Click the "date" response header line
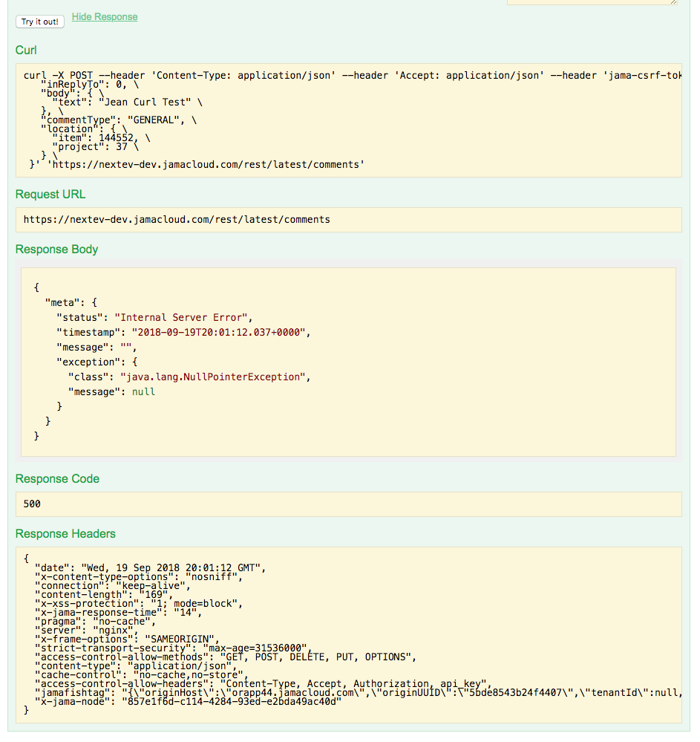This screenshot has height=742, width=700. point(151,568)
